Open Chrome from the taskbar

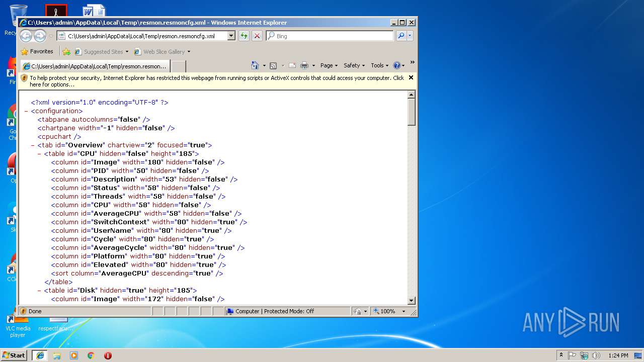click(91, 355)
